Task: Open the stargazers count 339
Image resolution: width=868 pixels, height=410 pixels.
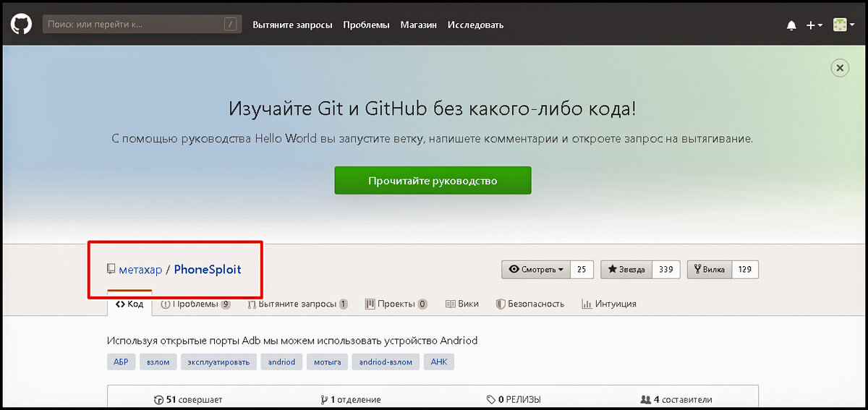Action: [x=666, y=270]
